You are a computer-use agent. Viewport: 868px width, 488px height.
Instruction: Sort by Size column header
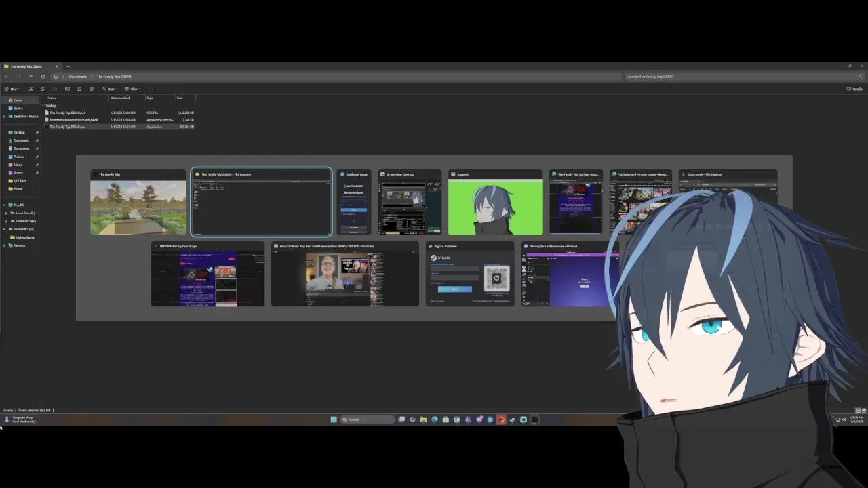(180, 98)
